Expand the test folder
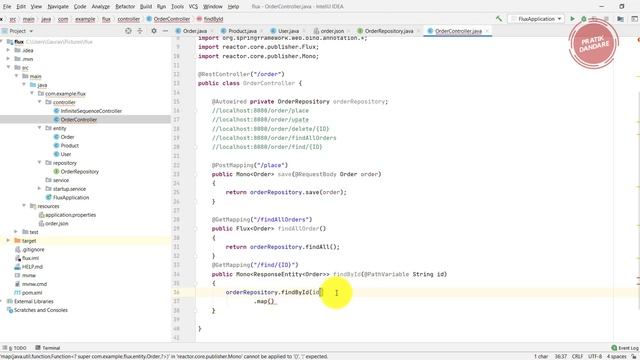Screen dimensions: 640x360 pyautogui.click(x=16, y=232)
